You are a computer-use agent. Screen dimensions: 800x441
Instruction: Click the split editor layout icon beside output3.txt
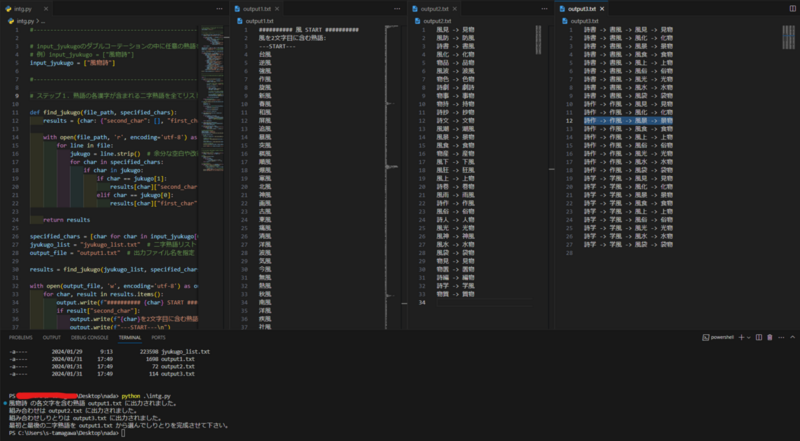pyautogui.click(x=792, y=9)
